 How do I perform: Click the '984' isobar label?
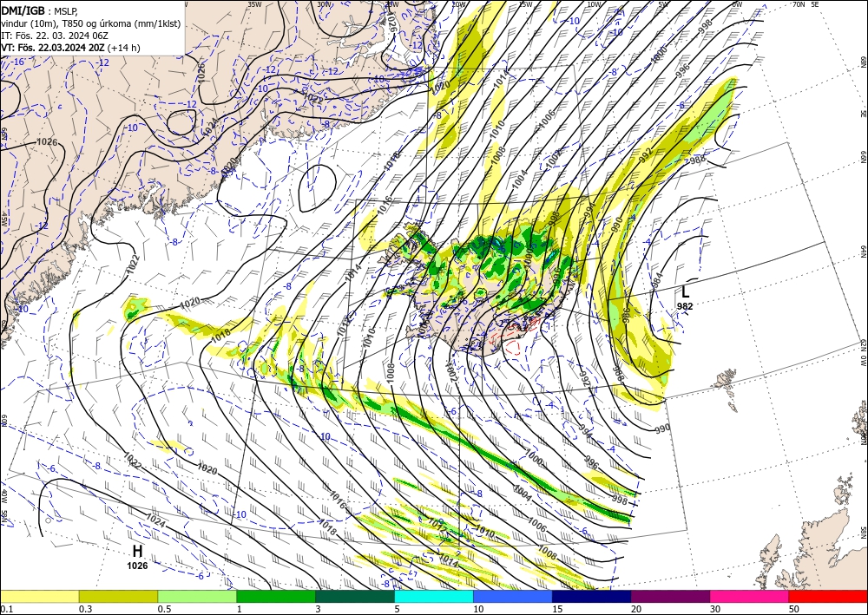click(x=657, y=279)
